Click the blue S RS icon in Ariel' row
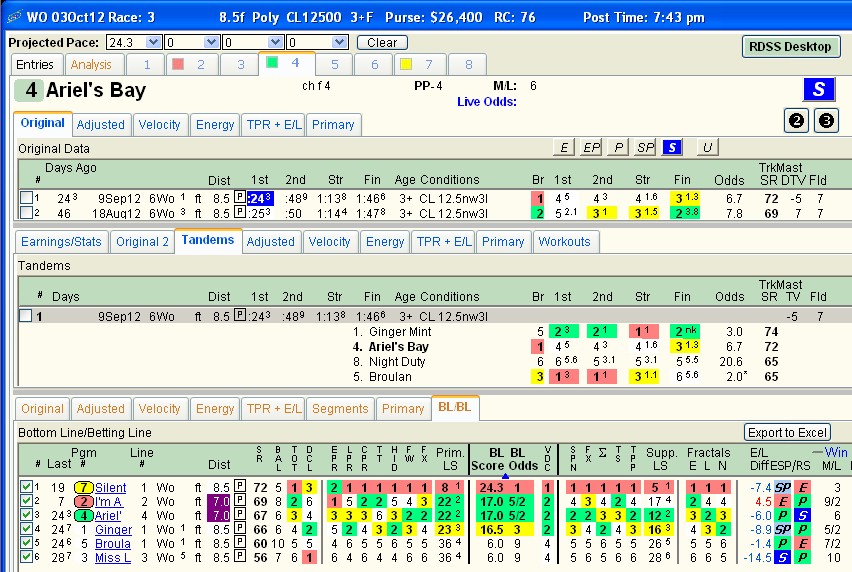The width and height of the screenshot is (852, 572). pos(803,515)
